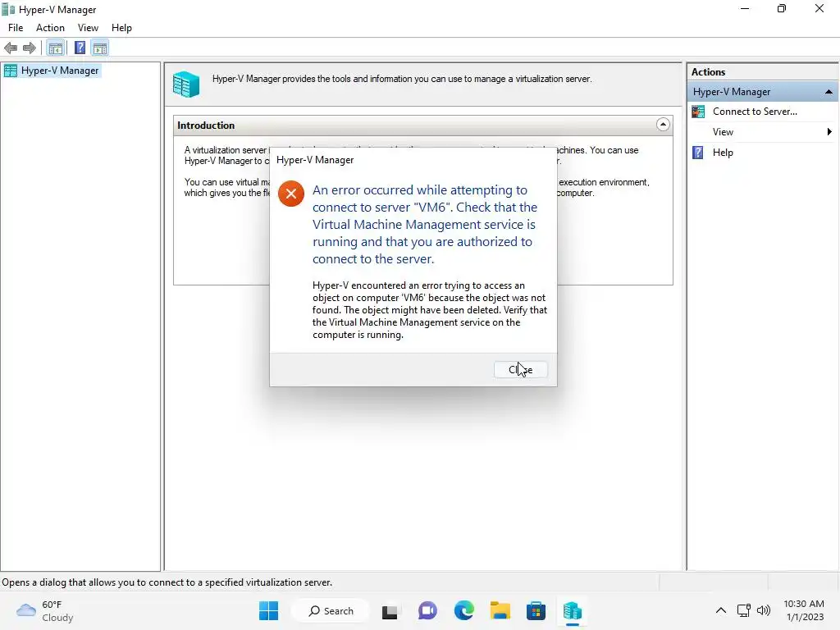840x630 pixels.
Task: Click Help in the Actions pane
Action: coord(723,153)
